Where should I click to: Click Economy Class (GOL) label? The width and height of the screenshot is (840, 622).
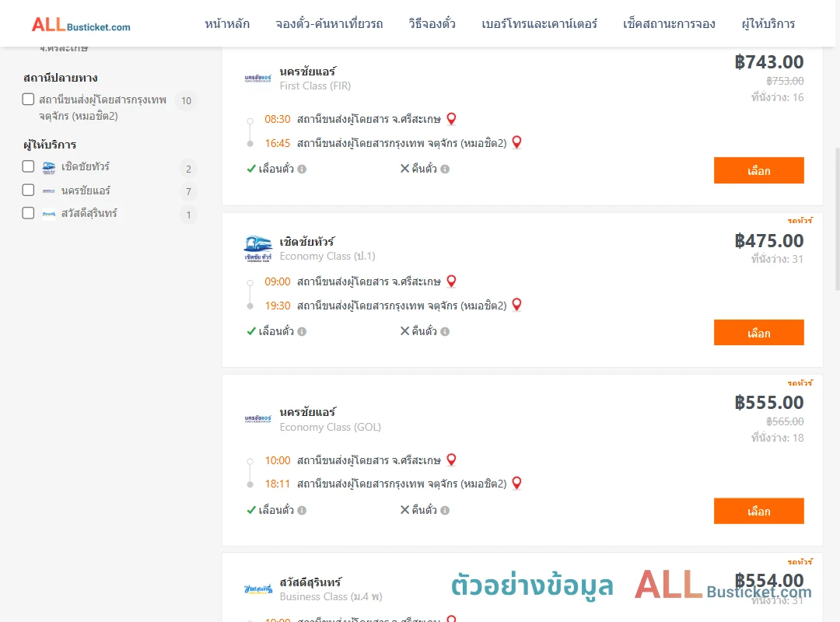tap(331, 427)
